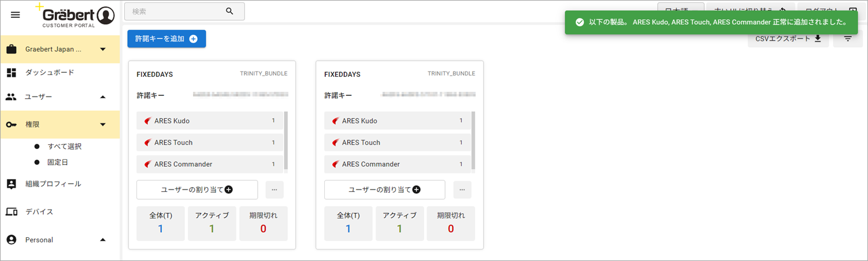
Task: Click the filter list icon
Action: point(848,39)
